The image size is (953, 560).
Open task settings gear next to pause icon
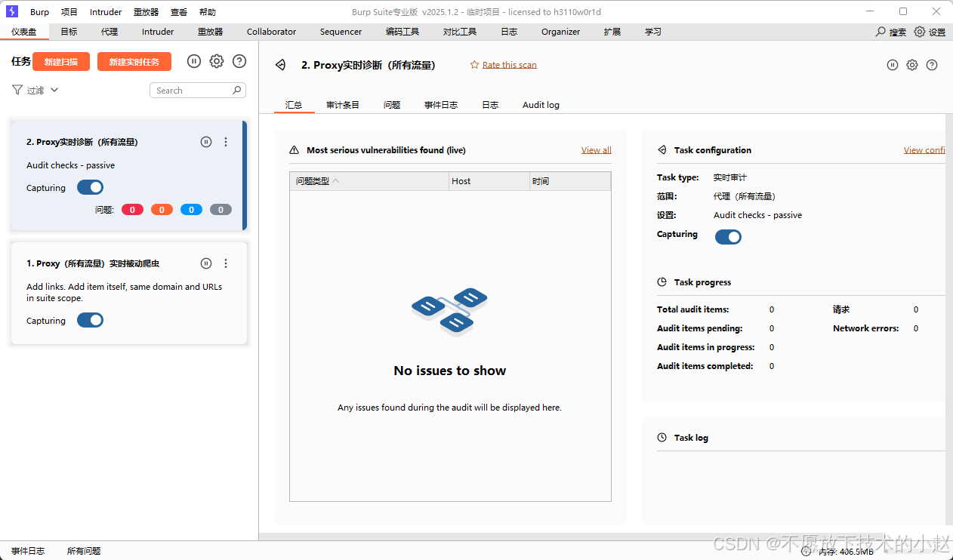(x=217, y=61)
